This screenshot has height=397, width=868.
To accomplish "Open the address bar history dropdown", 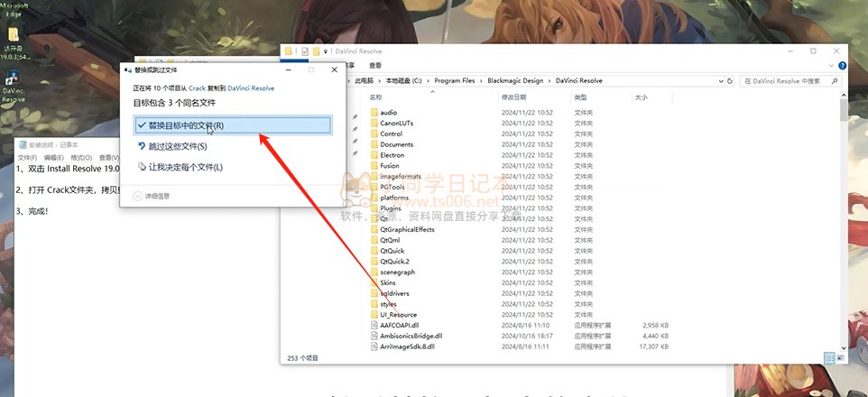I will pyautogui.click(x=721, y=81).
